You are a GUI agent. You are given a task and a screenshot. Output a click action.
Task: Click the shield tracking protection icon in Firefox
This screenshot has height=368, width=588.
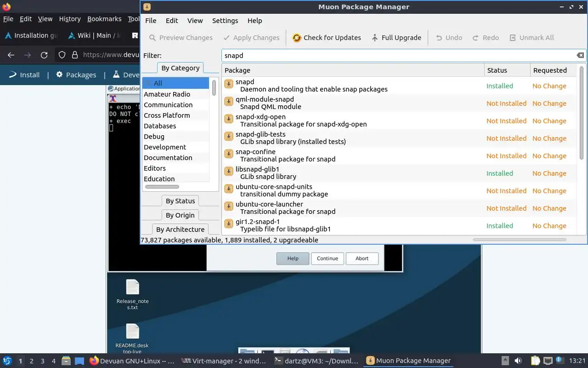pos(62,55)
